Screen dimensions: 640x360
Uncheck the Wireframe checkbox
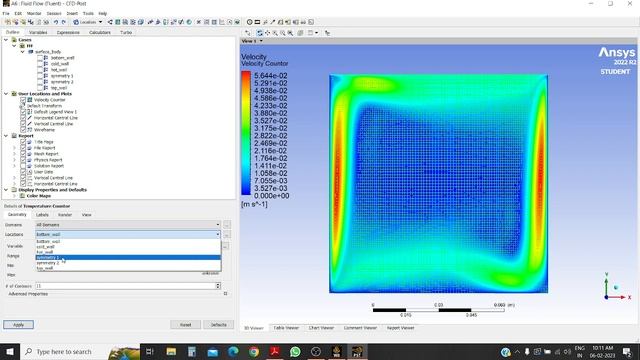23,130
